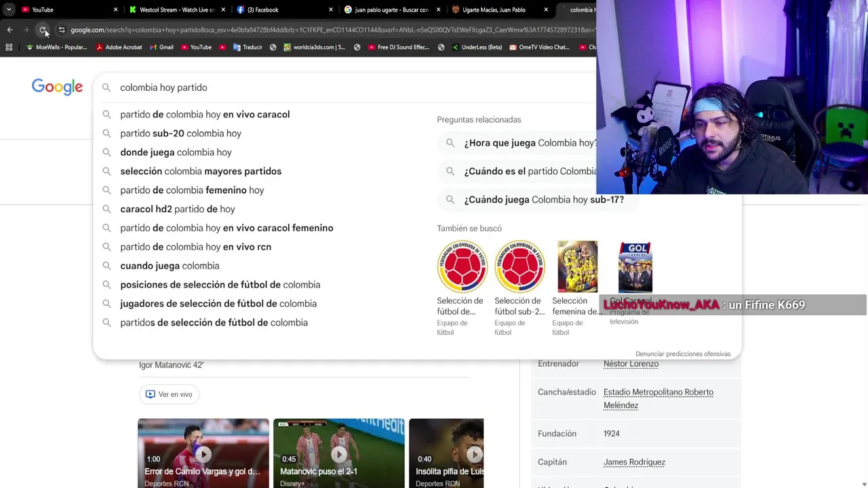Open the YouTube bookmark
868x488 pixels.
[x=196, y=47]
